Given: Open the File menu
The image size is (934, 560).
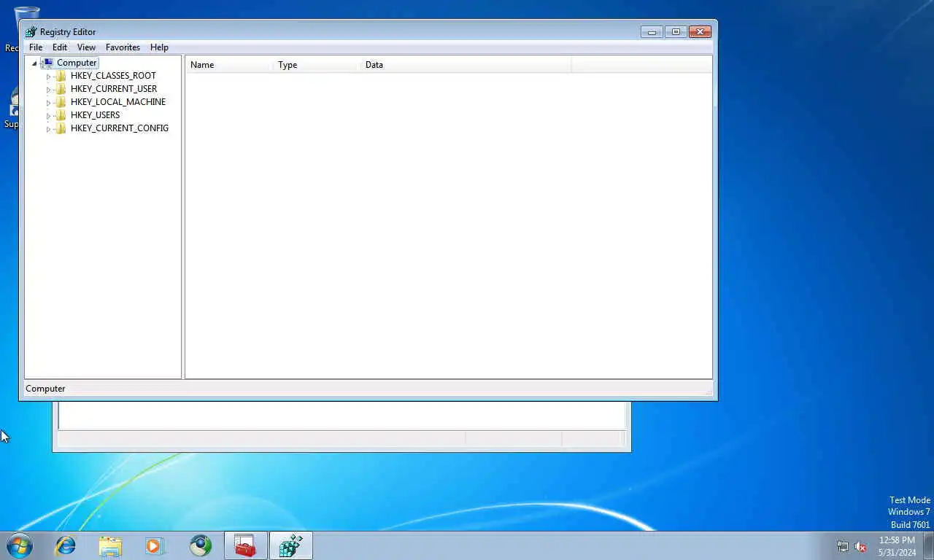Looking at the screenshot, I should [36, 47].
